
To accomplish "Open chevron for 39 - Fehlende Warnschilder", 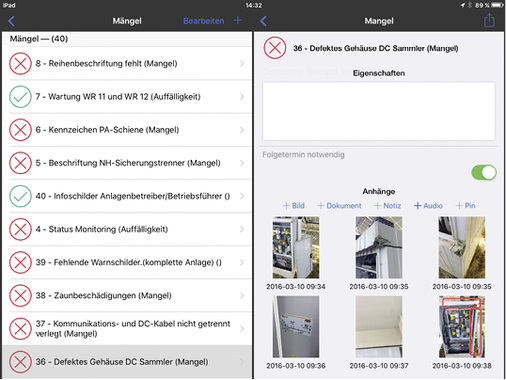I will (x=242, y=262).
